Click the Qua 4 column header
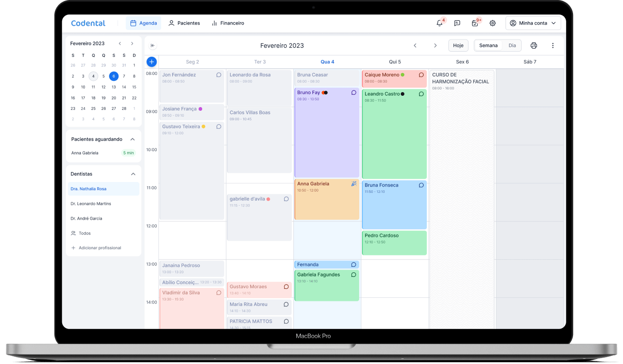The width and height of the screenshot is (623, 364). click(x=327, y=62)
